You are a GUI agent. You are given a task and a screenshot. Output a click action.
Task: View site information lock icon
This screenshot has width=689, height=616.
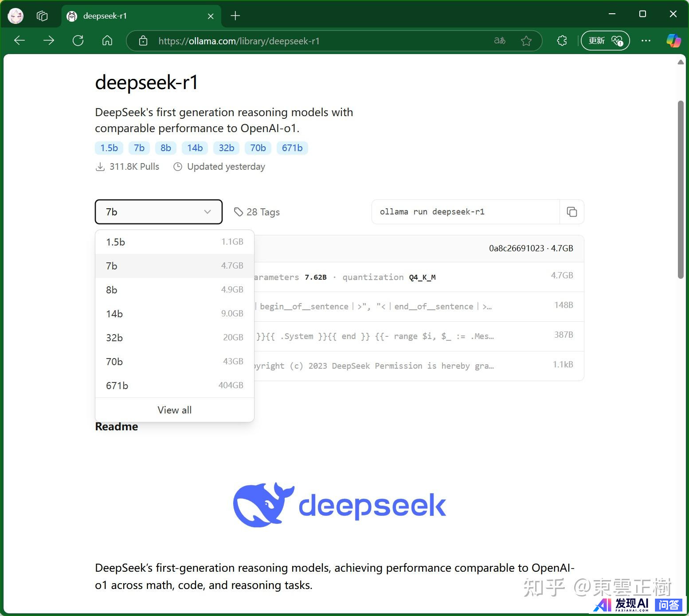143,41
